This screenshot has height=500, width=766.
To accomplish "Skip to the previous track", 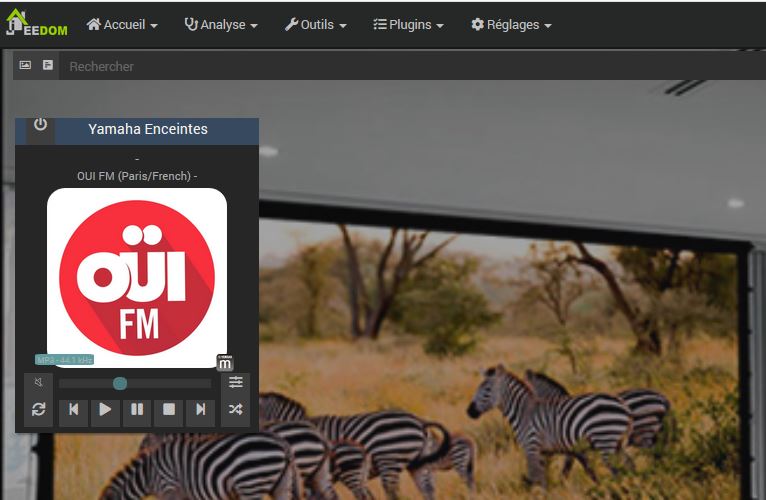I will (x=74, y=410).
